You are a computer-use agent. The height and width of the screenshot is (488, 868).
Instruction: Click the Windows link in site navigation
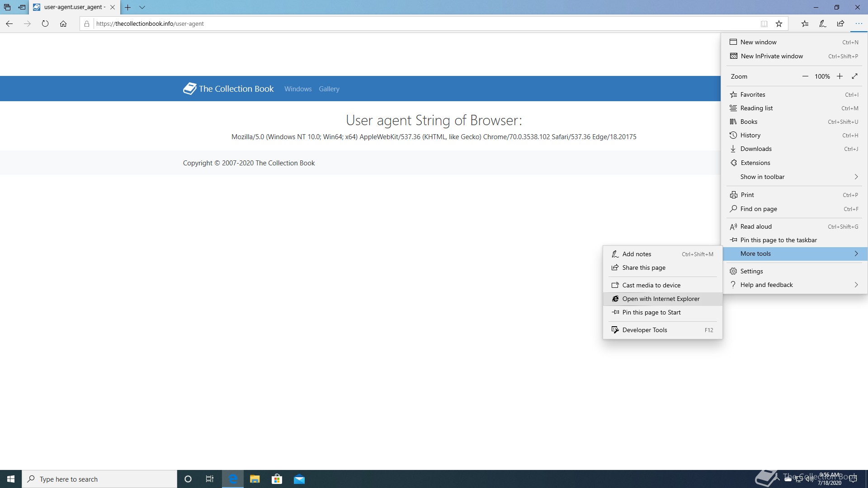(298, 89)
